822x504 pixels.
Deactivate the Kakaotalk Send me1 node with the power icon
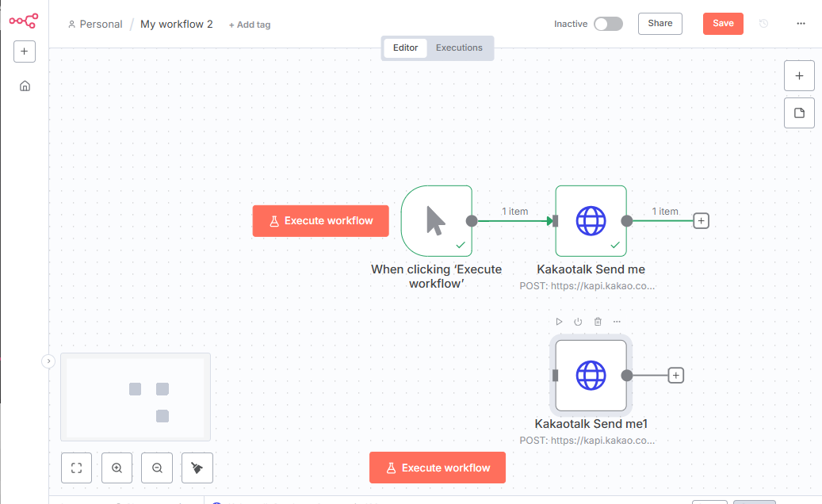[578, 322]
